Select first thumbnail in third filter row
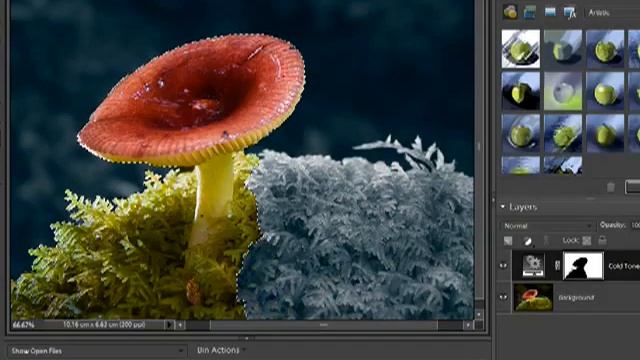This screenshot has height=360, width=640. [520, 133]
